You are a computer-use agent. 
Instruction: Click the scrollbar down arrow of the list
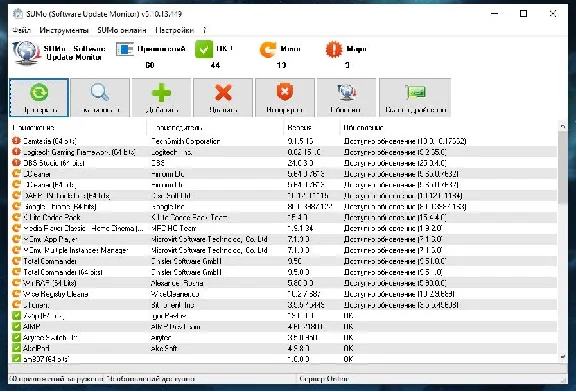(562, 357)
